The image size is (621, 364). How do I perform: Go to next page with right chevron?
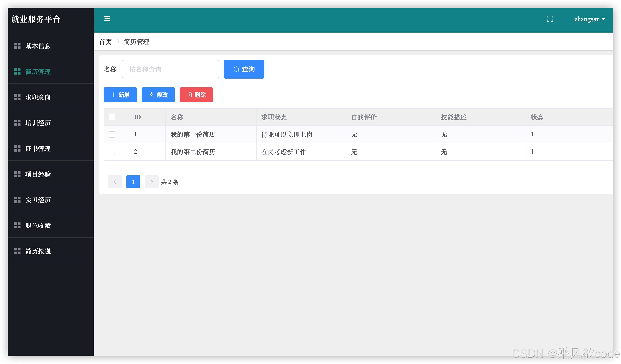151,182
